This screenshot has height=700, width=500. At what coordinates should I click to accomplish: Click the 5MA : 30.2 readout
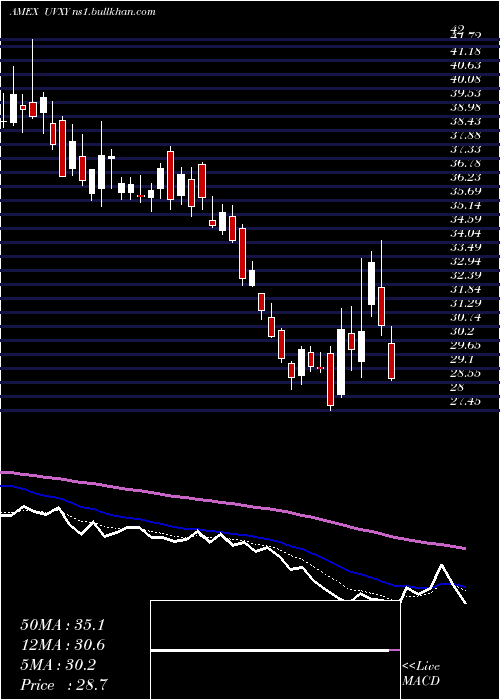(x=58, y=665)
